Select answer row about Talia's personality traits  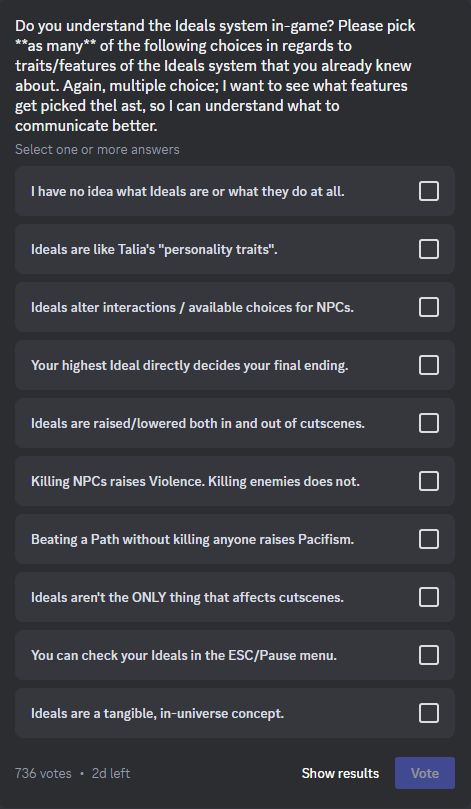235,249
